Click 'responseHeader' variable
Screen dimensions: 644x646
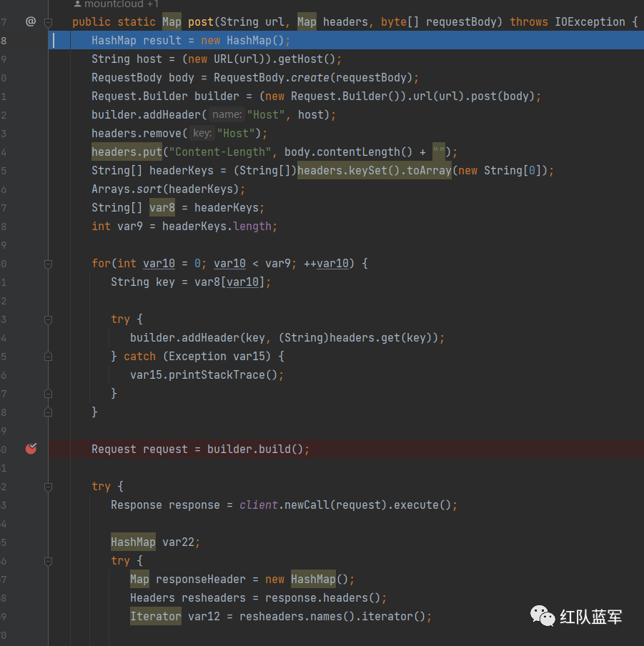click(201, 580)
